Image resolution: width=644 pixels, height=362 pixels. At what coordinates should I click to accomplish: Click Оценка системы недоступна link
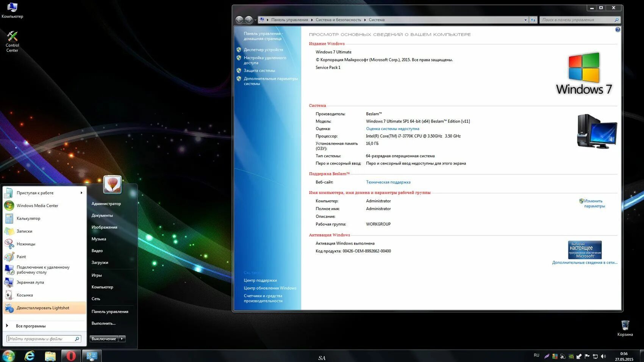(392, 129)
